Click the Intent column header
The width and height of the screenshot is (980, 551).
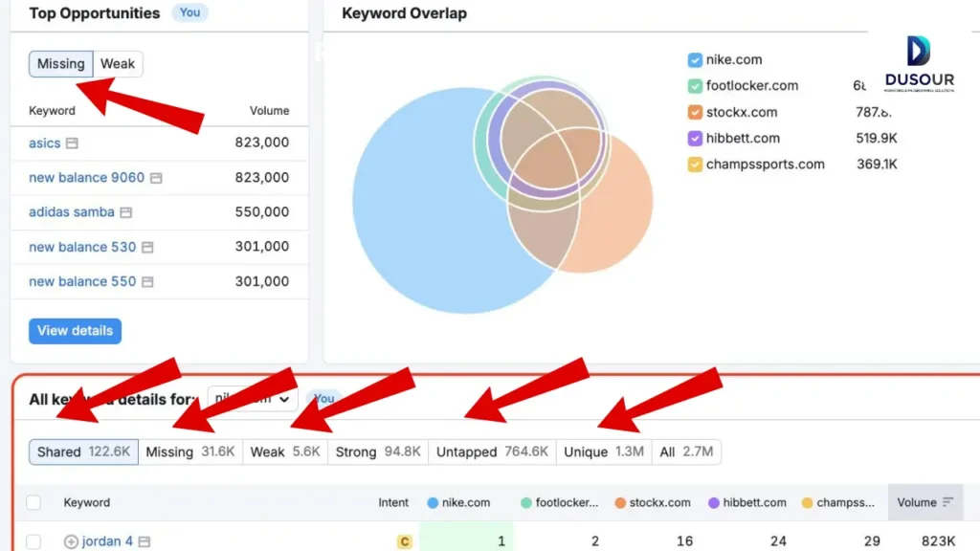click(393, 502)
